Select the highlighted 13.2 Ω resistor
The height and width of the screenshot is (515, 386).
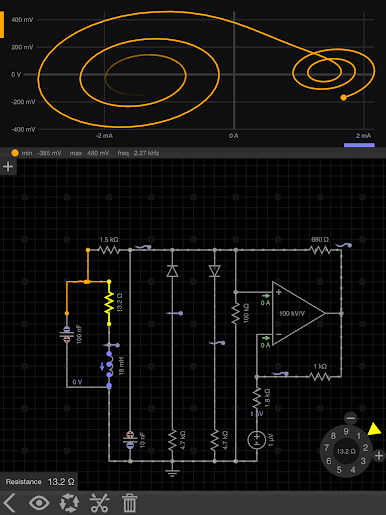[x=109, y=303]
